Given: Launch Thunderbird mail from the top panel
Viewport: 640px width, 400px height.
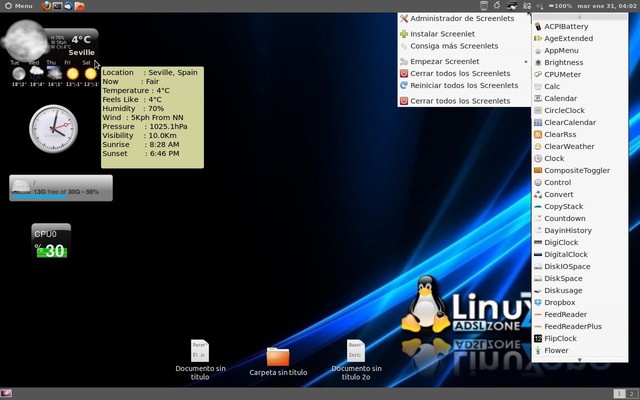Looking at the screenshot, I should [68, 6].
